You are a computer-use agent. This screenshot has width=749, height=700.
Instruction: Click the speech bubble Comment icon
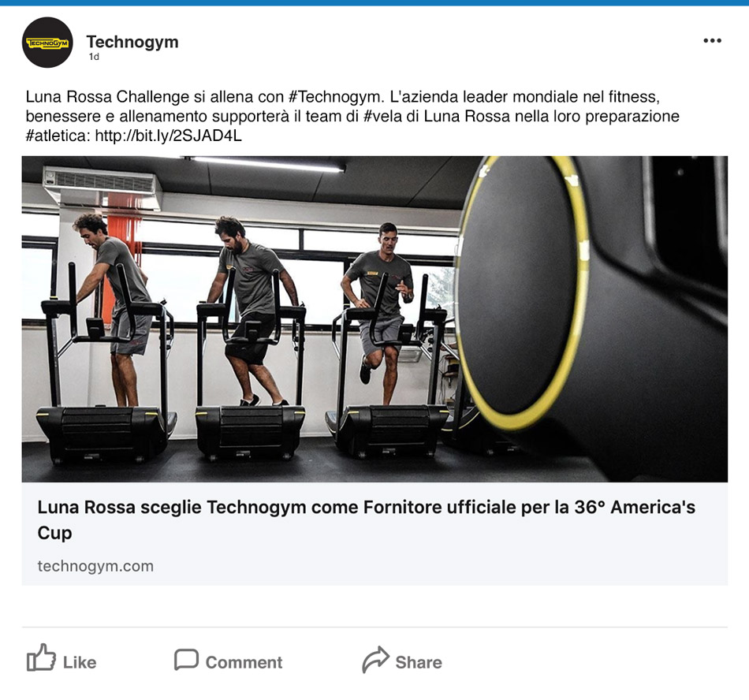click(186, 660)
